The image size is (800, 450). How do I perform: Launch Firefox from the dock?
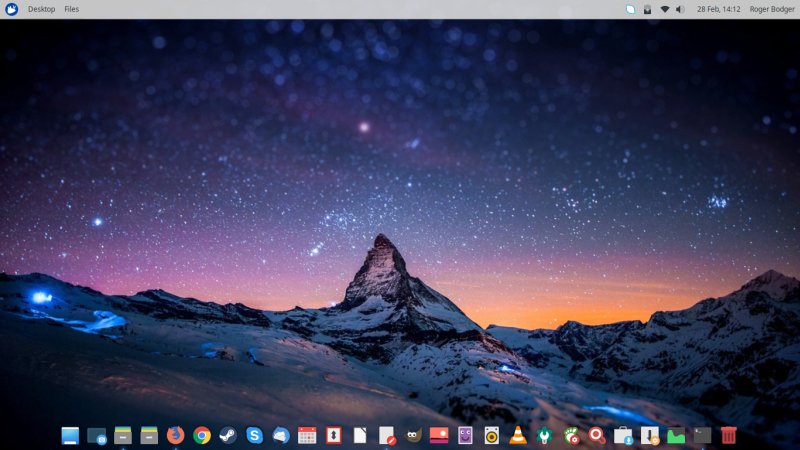coord(176,435)
